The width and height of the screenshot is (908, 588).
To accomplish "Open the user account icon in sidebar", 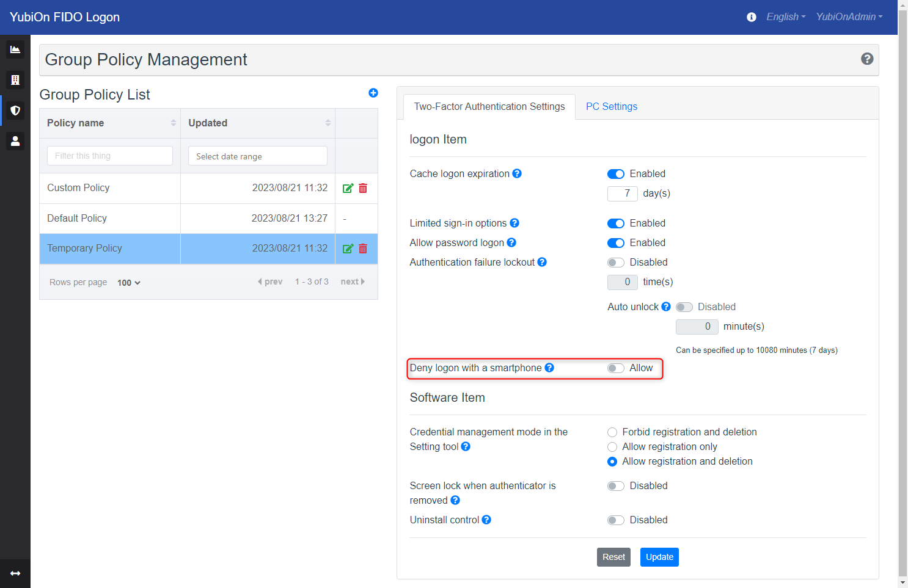I will pyautogui.click(x=15, y=141).
